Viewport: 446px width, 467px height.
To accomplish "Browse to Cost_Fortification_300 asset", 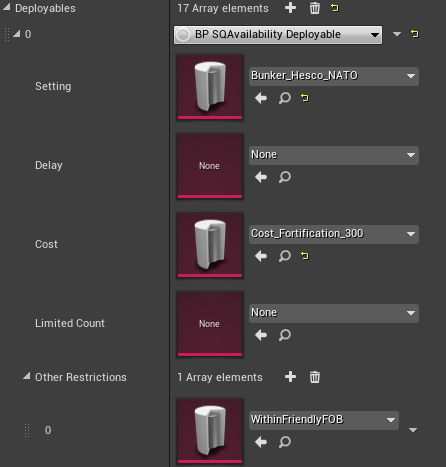I will 285,256.
